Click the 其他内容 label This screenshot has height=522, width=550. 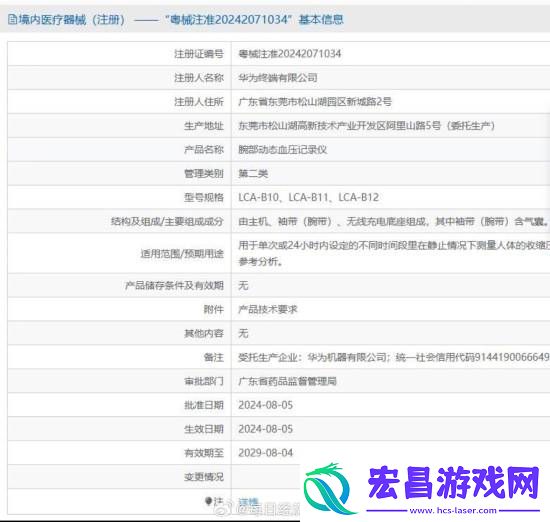[x=204, y=333]
